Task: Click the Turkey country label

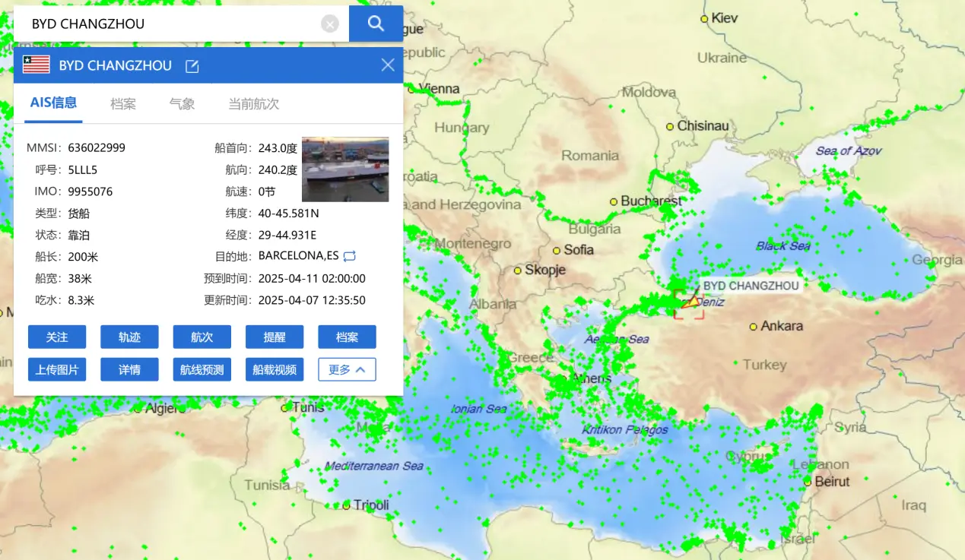Action: click(765, 365)
